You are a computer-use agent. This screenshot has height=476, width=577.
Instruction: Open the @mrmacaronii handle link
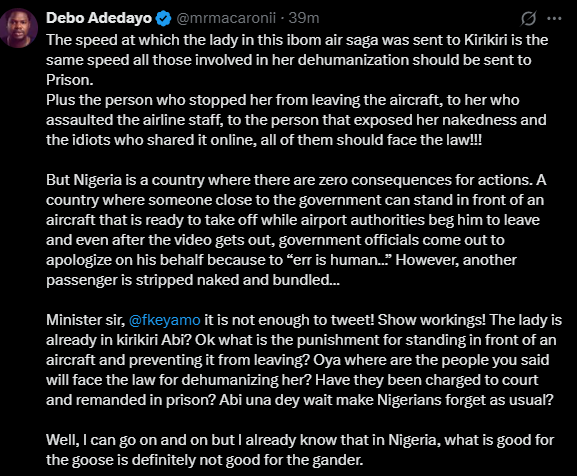click(226, 18)
